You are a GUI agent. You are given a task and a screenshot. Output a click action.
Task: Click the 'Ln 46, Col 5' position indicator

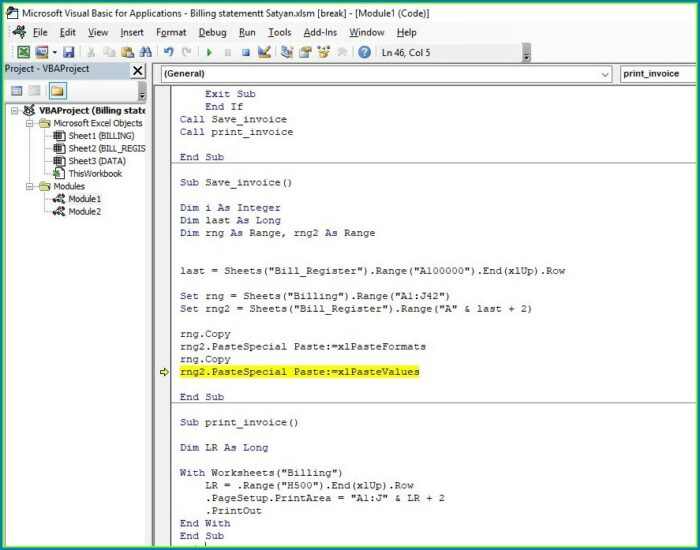[x=406, y=53]
